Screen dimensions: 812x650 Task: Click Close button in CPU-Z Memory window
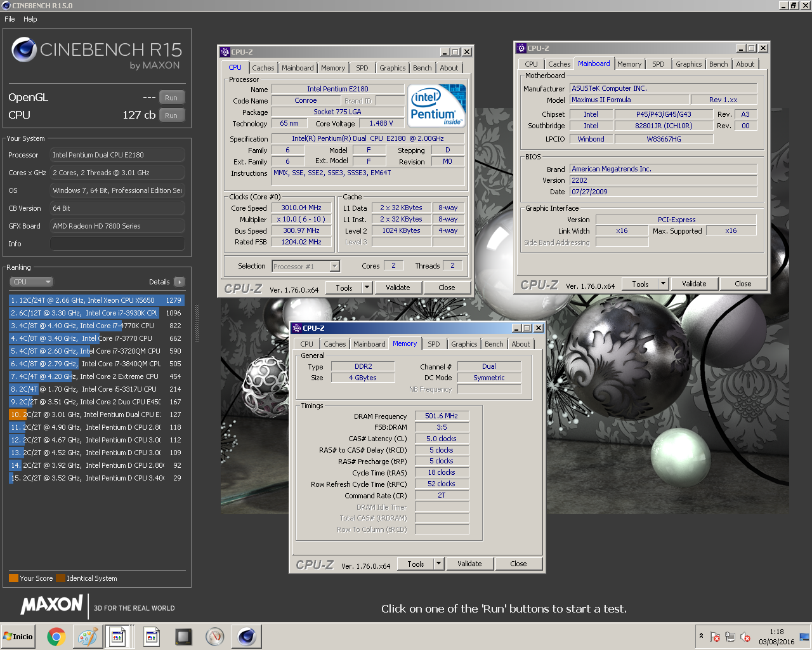[x=518, y=564]
